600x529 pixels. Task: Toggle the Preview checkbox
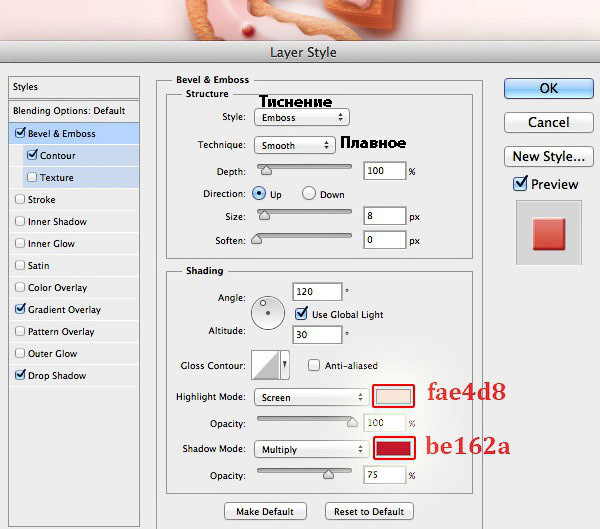520,183
